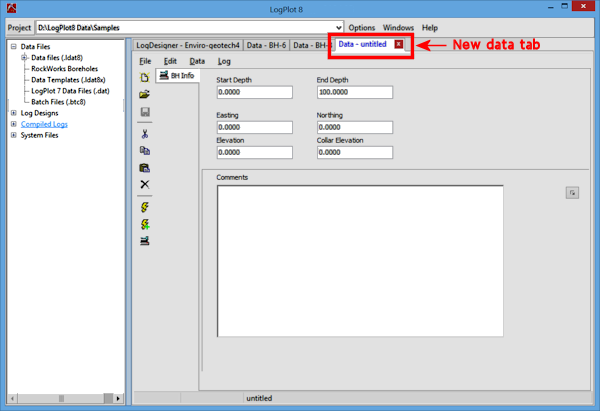Click the first lightning bolt compile icon
This screenshot has height=411, width=600.
[145, 207]
